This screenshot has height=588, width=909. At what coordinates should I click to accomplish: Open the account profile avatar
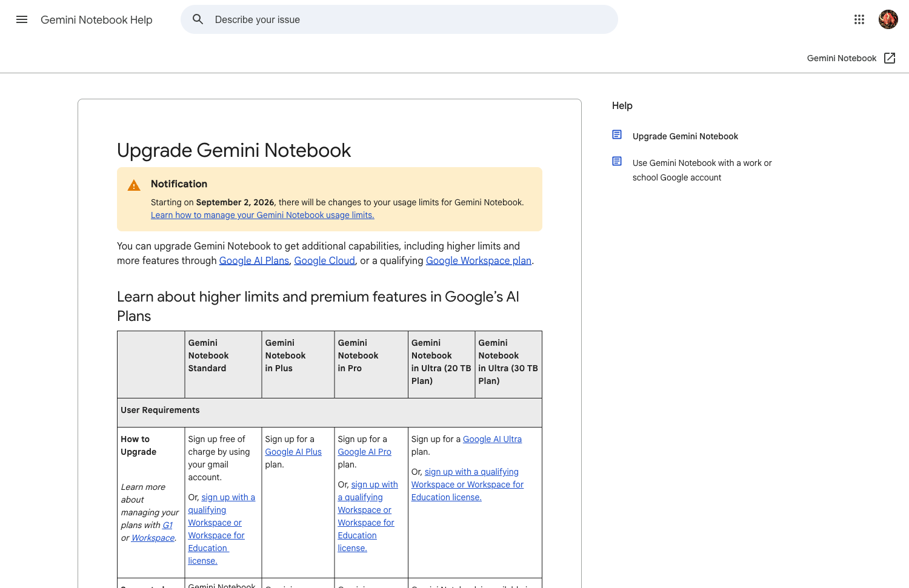coord(888,19)
